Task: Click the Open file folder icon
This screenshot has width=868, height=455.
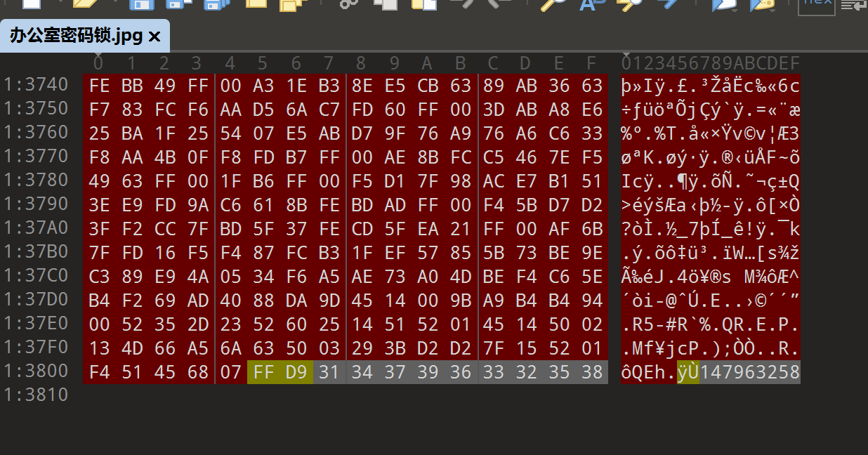Action: (x=85, y=4)
